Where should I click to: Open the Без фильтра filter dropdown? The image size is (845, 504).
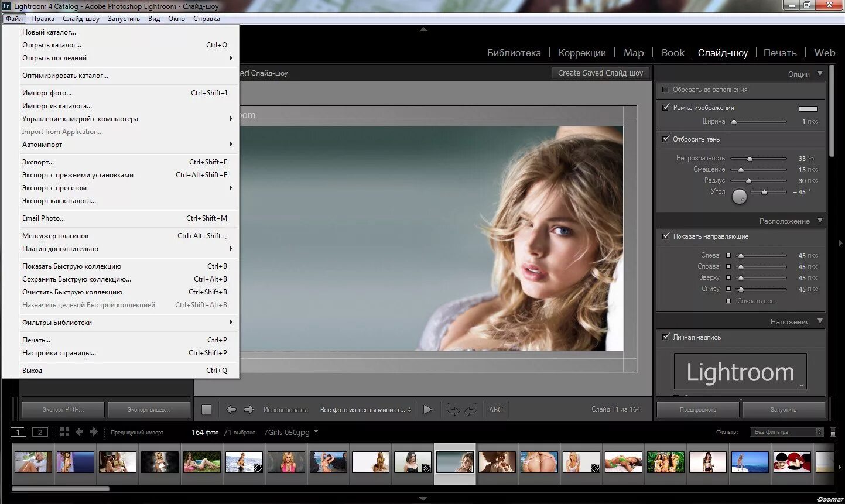pyautogui.click(x=786, y=432)
